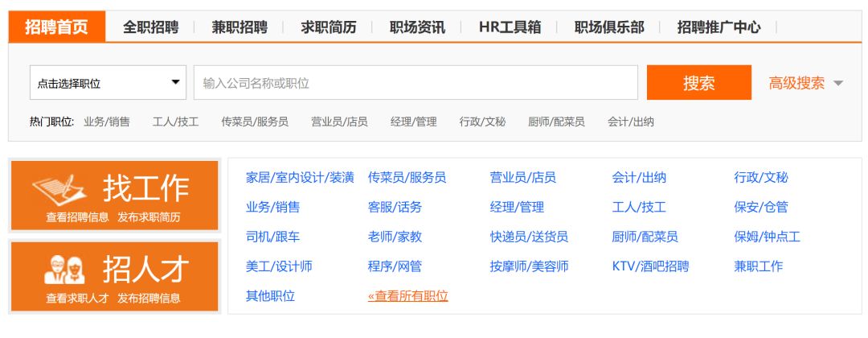The width and height of the screenshot is (868, 338).
Task: Click the 找工作 heading
Action: pos(146,188)
